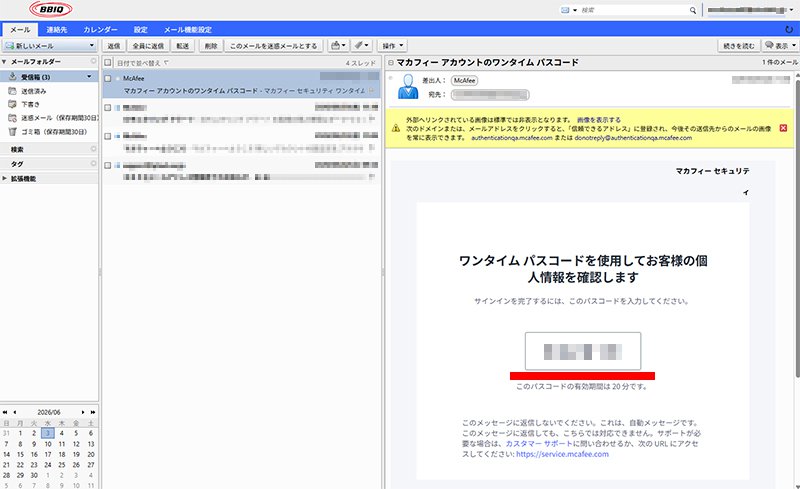Click the タグ section options gear icon
Viewport: 800px width, 489px height.
point(93,163)
